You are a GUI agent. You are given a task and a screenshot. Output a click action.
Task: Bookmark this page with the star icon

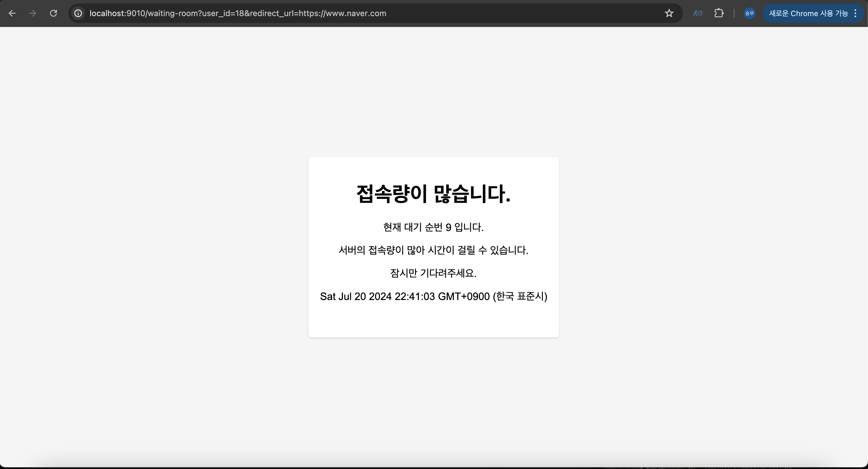pos(669,14)
